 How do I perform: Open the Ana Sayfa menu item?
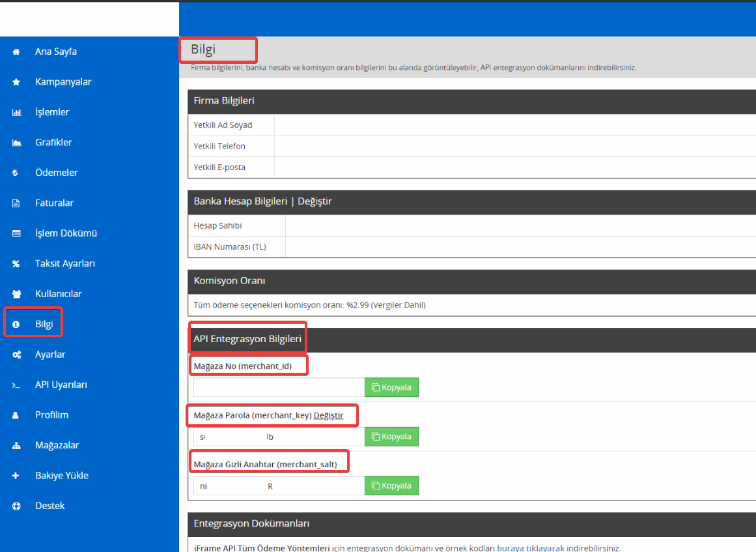point(56,51)
